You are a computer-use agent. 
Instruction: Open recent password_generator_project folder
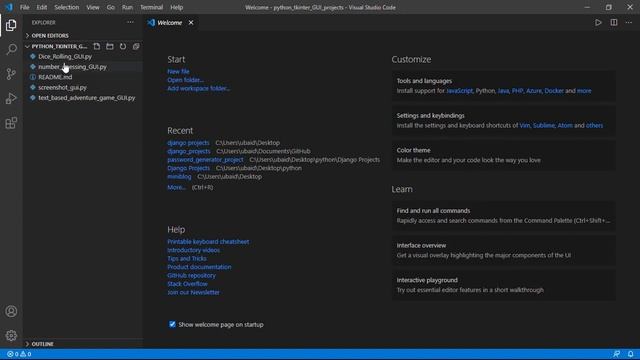(205, 160)
